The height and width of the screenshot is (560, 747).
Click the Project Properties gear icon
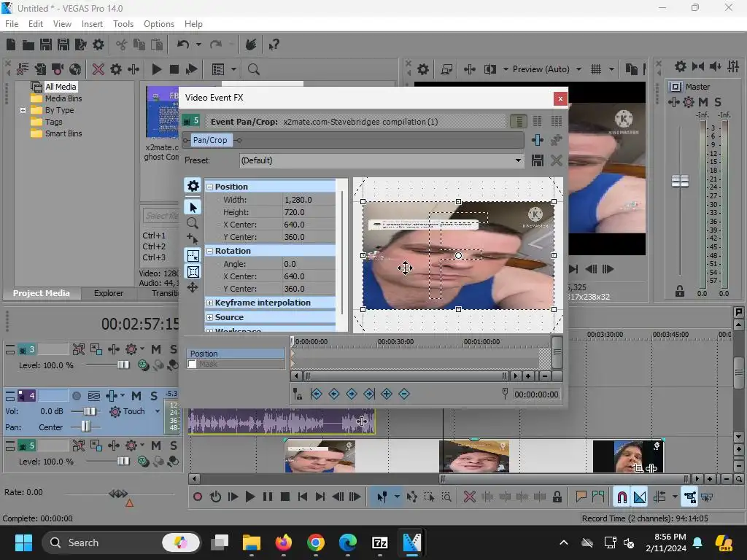click(98, 44)
